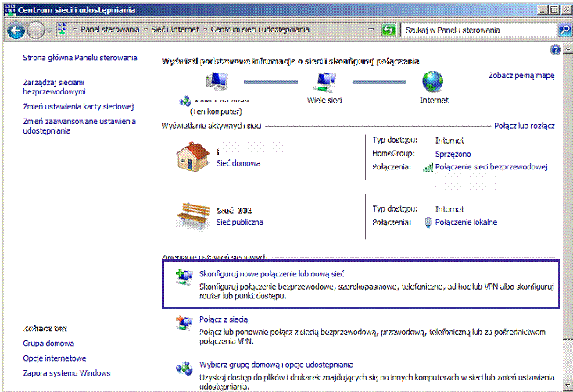Click the Forward navigation arrow button
573x392 pixels.
coord(36,30)
